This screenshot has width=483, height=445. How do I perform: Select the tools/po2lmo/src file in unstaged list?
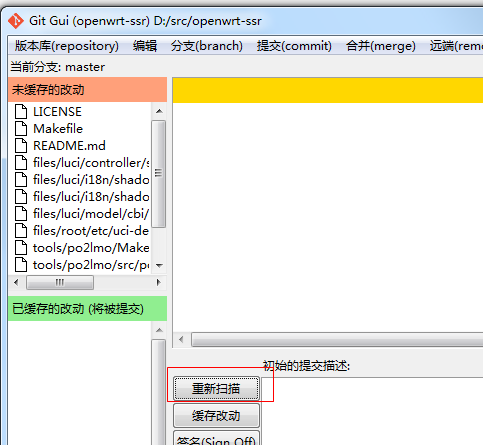tap(91, 265)
